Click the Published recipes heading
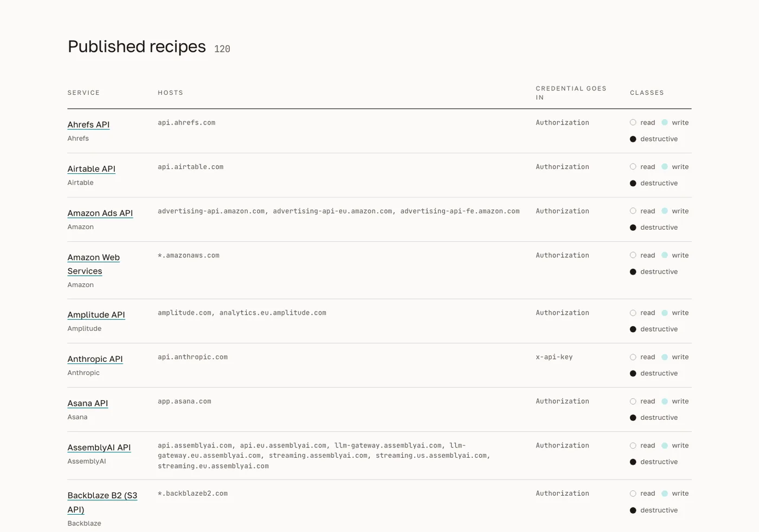Image resolution: width=759 pixels, height=532 pixels. click(x=137, y=47)
